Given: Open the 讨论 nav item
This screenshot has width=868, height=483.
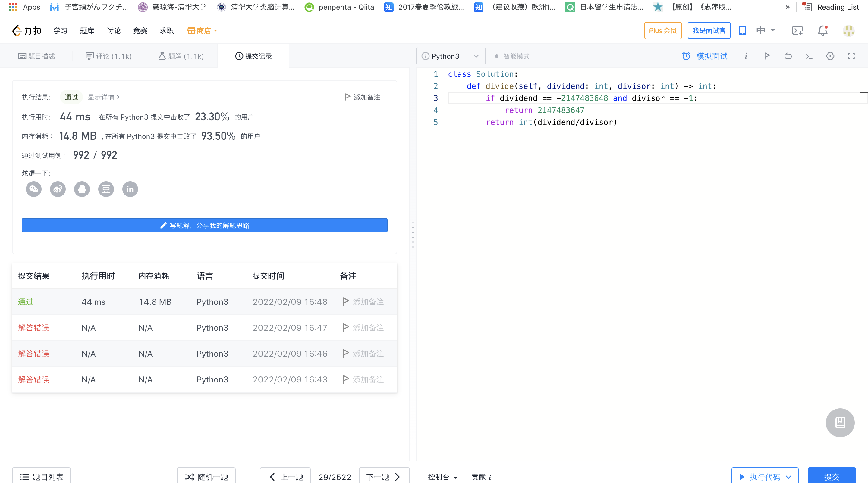Looking at the screenshot, I should 114,31.
